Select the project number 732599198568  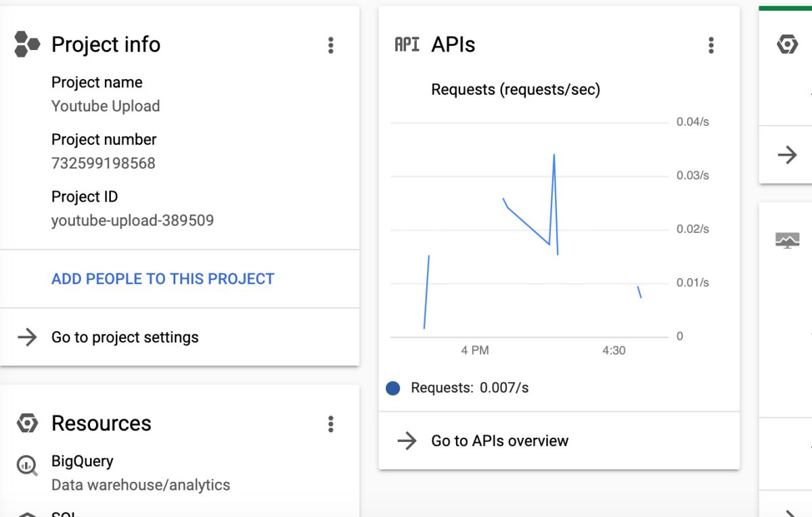pos(104,163)
